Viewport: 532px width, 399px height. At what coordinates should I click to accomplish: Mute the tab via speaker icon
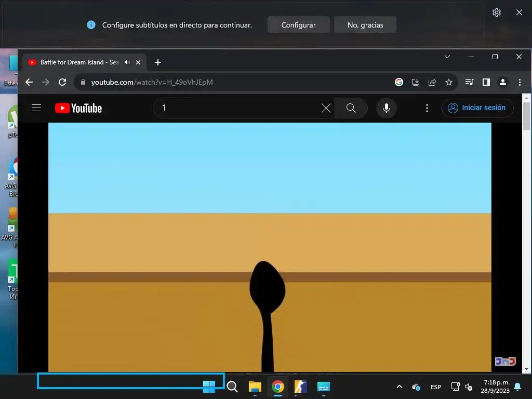point(127,62)
